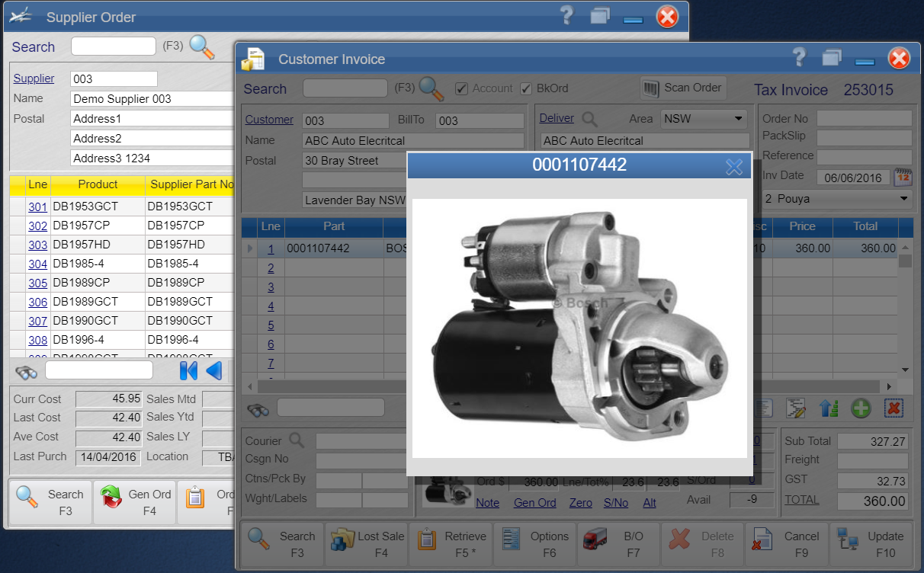Viewport: 924px width, 573px height.
Task: Click the Customer Invoice search magnifier icon
Action: [431, 89]
